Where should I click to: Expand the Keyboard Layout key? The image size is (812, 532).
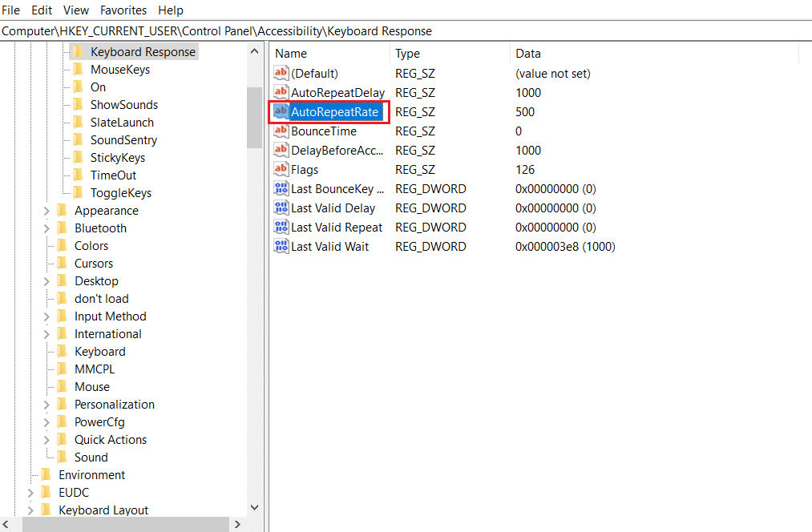[30, 510]
